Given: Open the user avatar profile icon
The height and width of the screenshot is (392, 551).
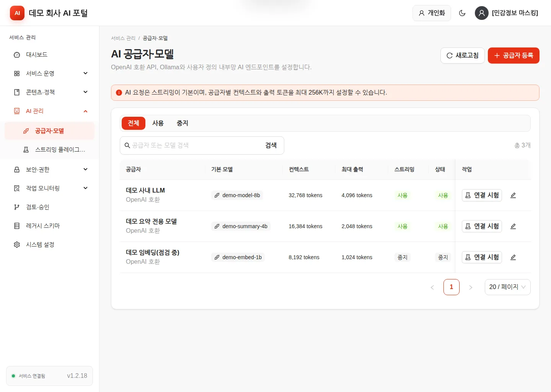Looking at the screenshot, I should click(x=482, y=13).
